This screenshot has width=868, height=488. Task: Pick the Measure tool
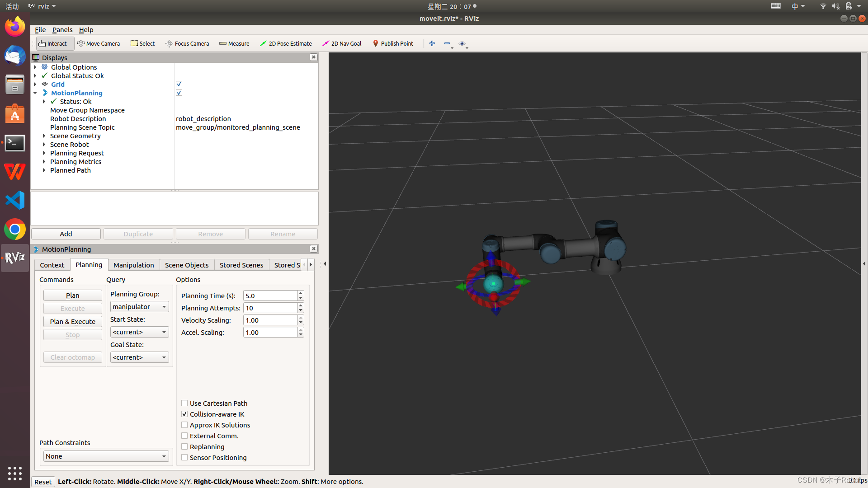[234, 43]
